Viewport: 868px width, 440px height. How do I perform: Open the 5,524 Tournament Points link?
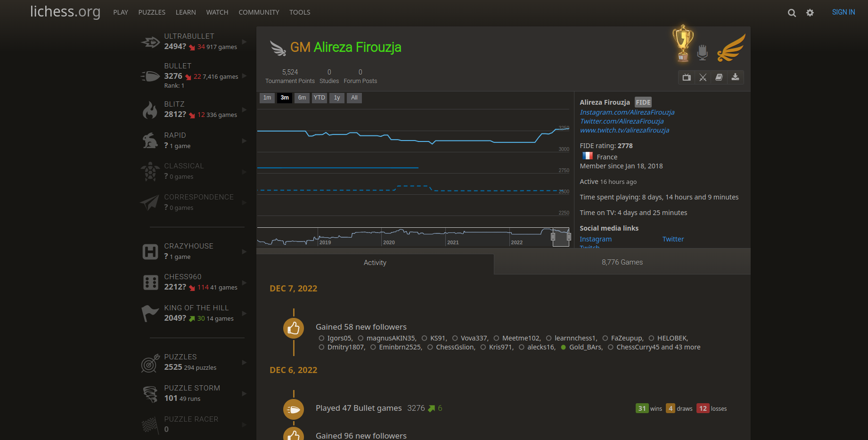(290, 76)
